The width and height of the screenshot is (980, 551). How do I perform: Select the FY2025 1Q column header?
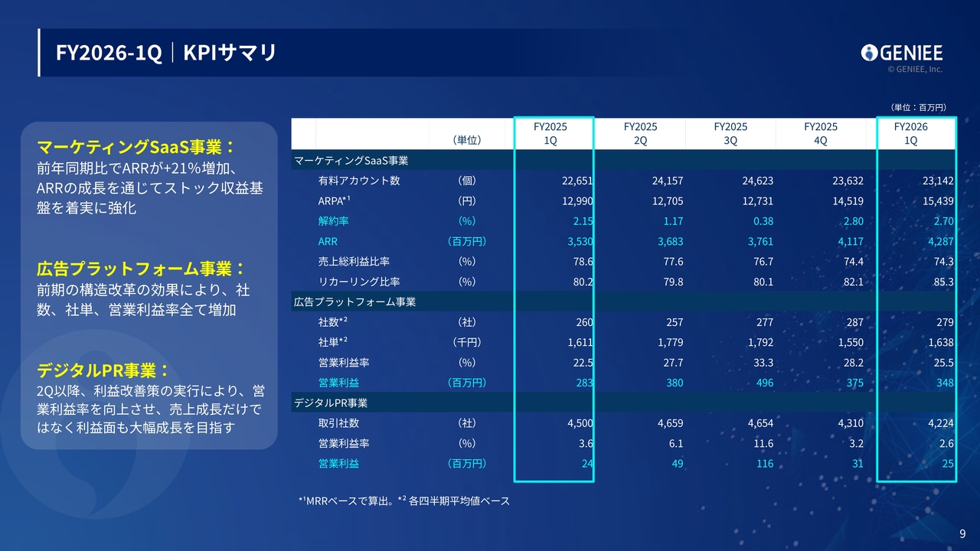[550, 133]
